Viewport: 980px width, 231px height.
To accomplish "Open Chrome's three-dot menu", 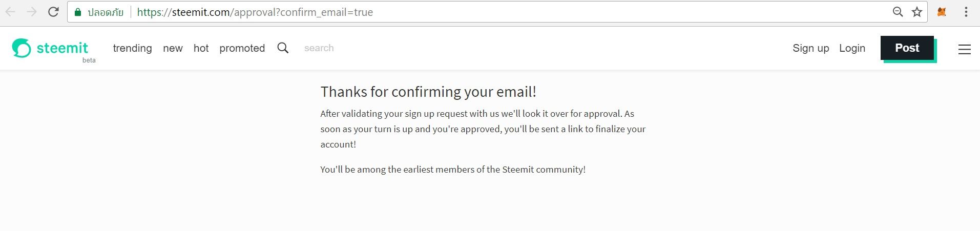I will [966, 12].
